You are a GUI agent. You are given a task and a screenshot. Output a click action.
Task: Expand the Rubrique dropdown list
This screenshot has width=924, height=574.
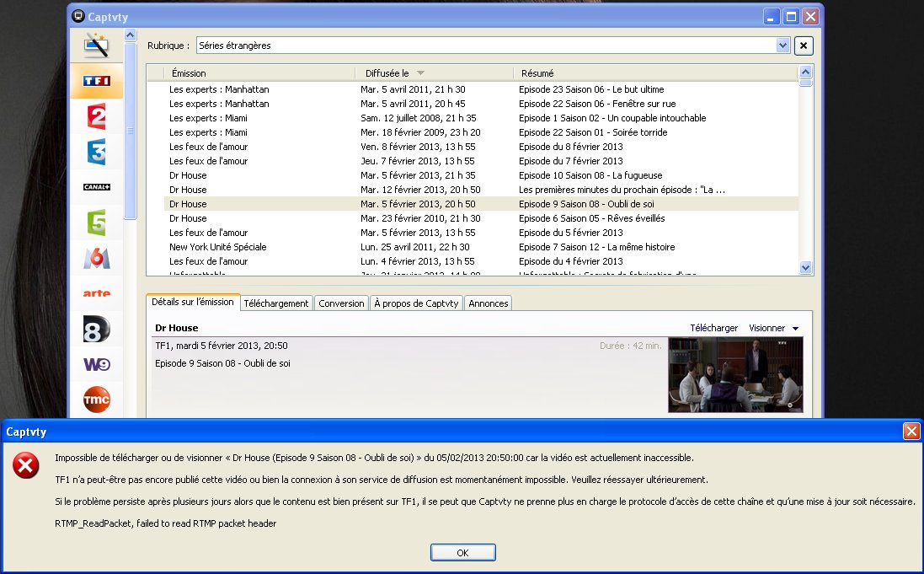tap(782, 46)
